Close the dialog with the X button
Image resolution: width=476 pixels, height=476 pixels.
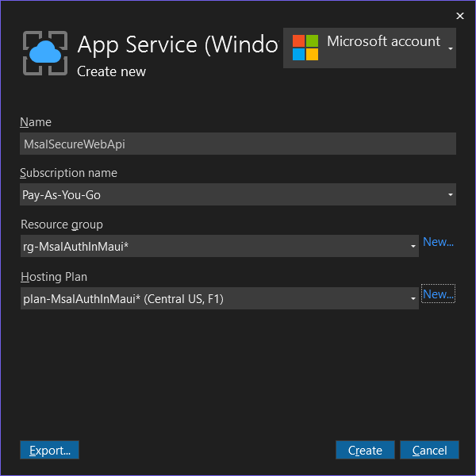[x=460, y=16]
